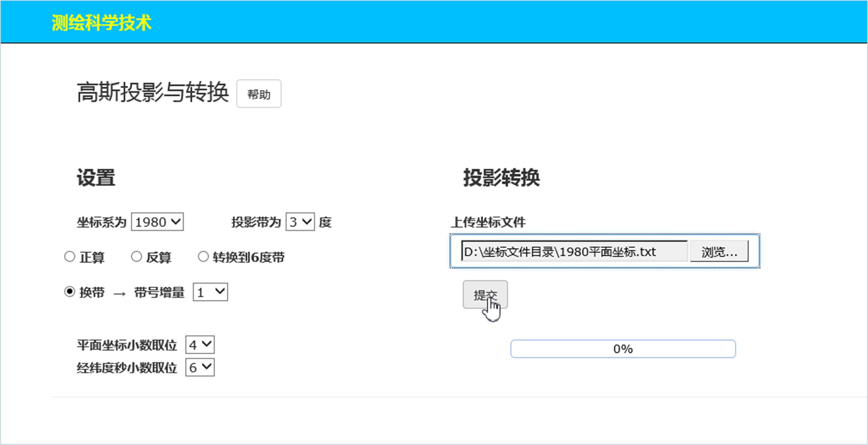The width and height of the screenshot is (868, 445).
Task: Expand the 投影带为 degree dropdown
Action: [x=300, y=222]
